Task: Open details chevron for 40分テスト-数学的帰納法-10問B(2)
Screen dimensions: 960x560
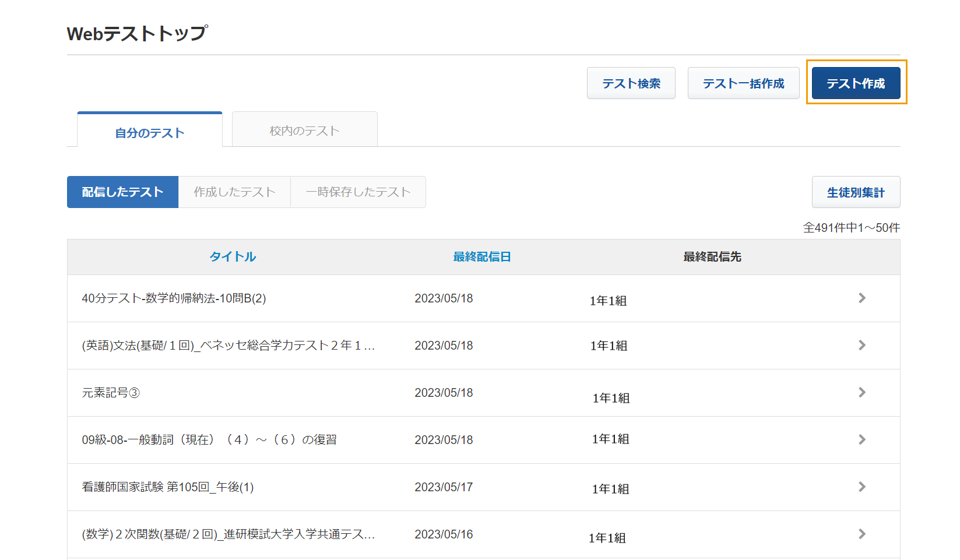Action: pyautogui.click(x=863, y=298)
